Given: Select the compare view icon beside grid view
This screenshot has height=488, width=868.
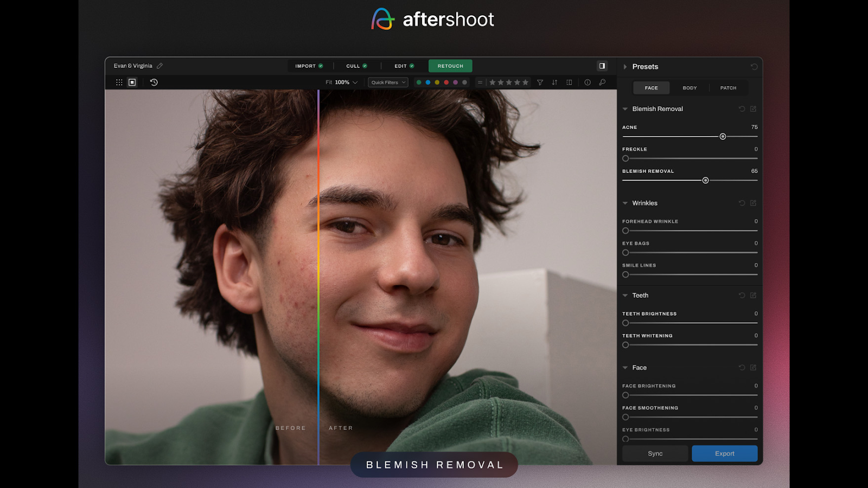Looking at the screenshot, I should click(132, 82).
